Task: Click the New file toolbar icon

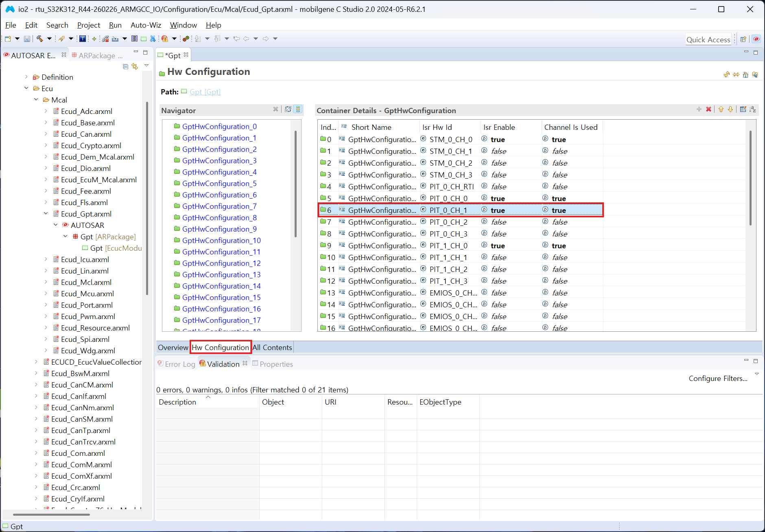Action: 8,39
